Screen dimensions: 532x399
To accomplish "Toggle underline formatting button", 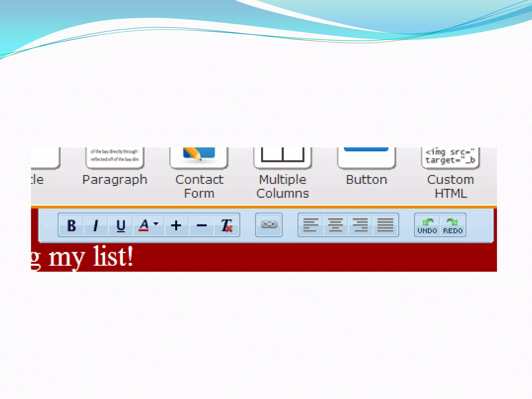I will point(121,225).
